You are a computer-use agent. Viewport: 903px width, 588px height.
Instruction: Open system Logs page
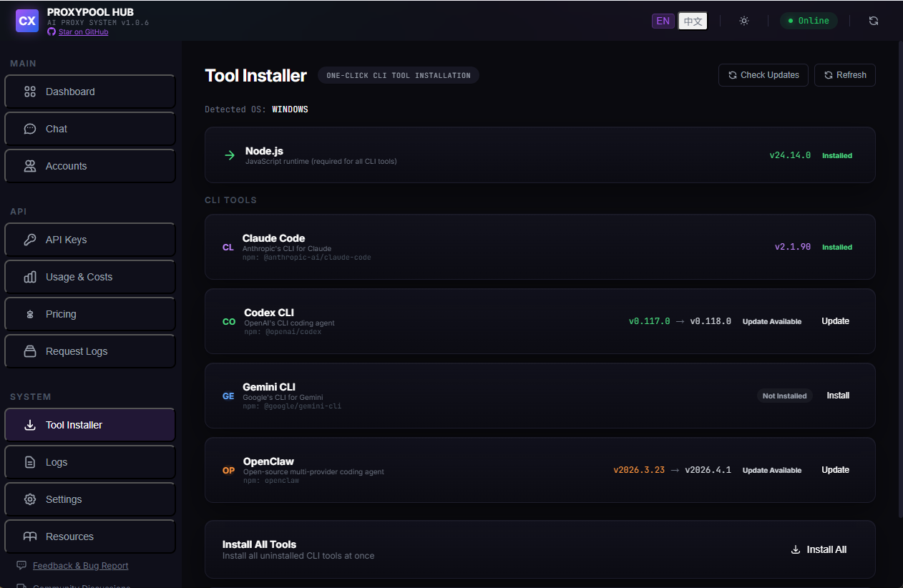pos(90,462)
